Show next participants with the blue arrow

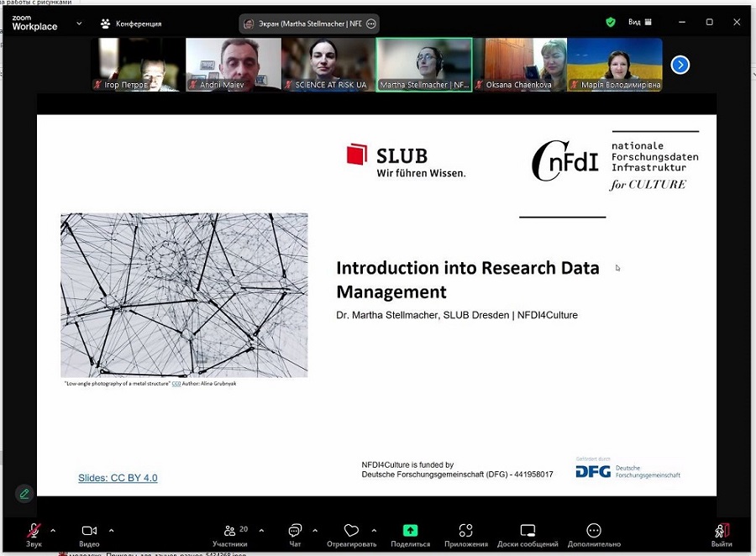(x=680, y=65)
